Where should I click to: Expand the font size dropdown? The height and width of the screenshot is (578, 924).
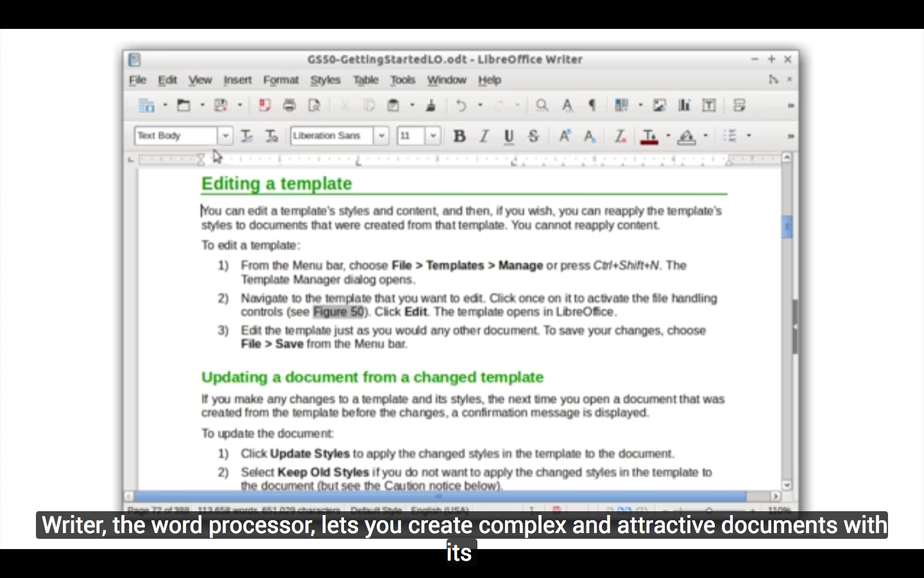tap(433, 136)
